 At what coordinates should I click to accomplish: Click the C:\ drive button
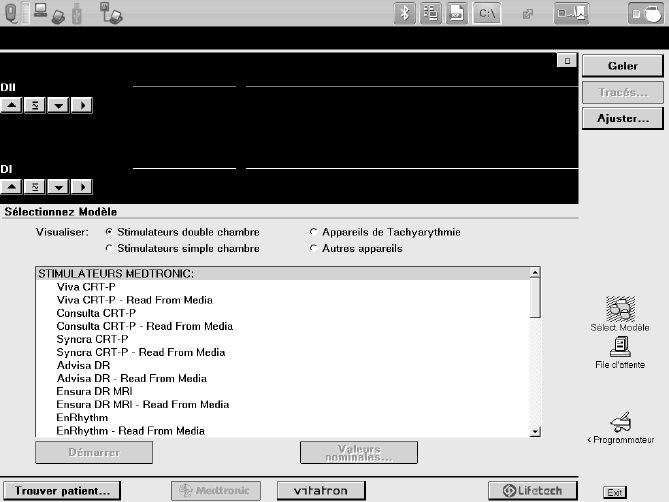tap(487, 13)
